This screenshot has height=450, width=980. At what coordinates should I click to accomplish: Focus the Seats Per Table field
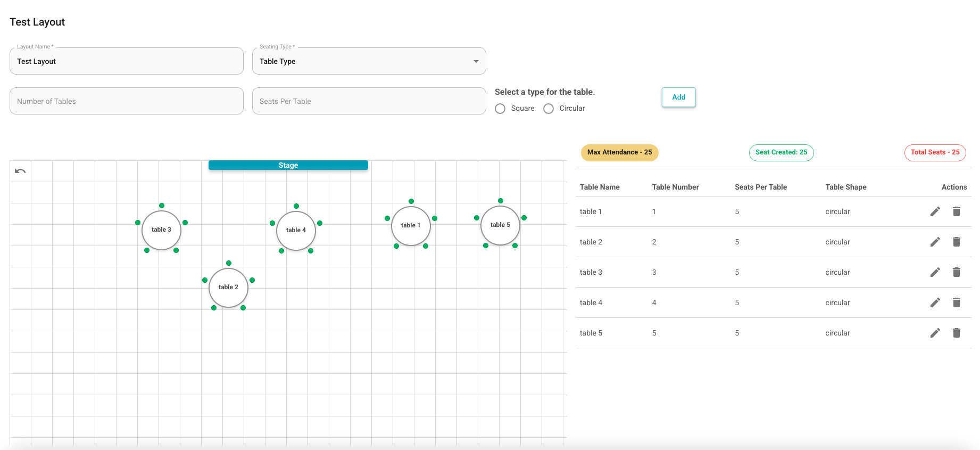click(369, 101)
